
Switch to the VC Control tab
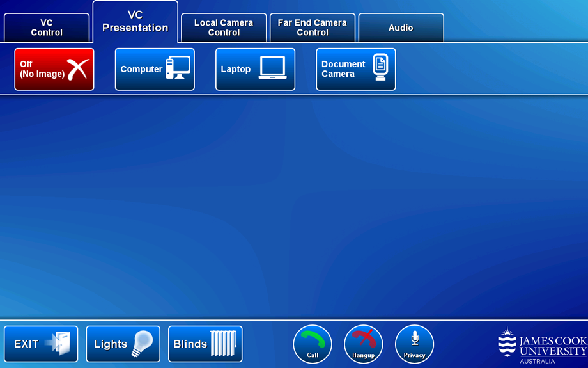(x=47, y=28)
